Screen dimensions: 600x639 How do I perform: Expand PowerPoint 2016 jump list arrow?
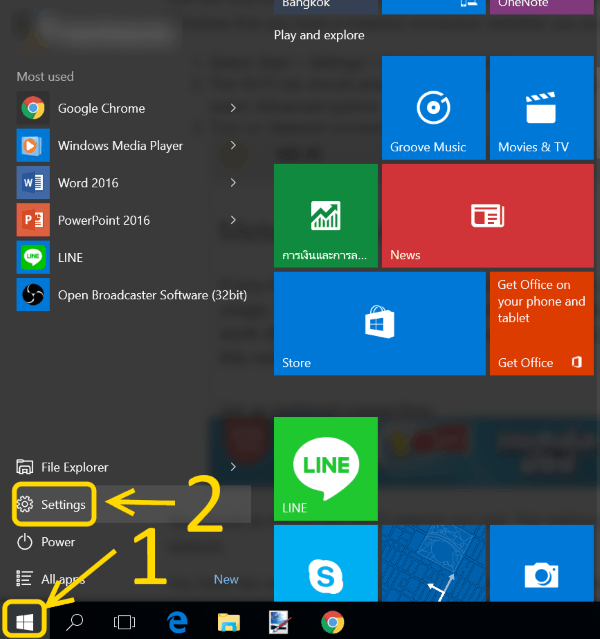[x=233, y=220]
